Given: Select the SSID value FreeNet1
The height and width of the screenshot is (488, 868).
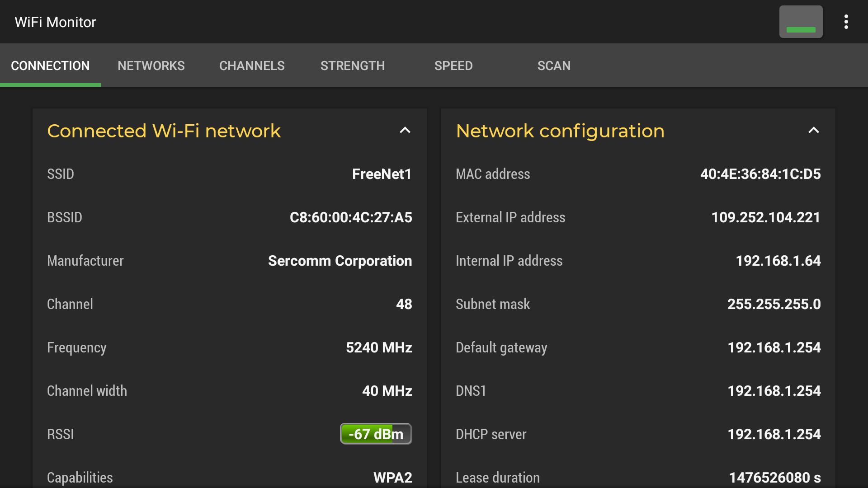Looking at the screenshot, I should [382, 174].
